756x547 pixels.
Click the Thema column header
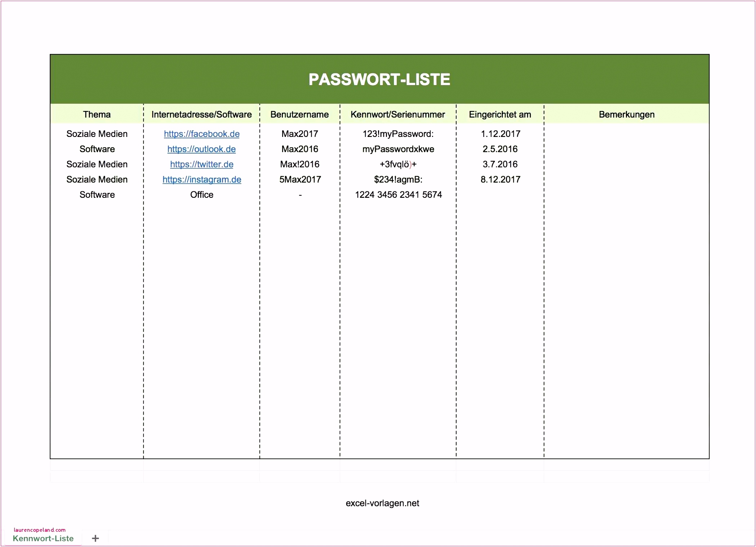coord(97,115)
